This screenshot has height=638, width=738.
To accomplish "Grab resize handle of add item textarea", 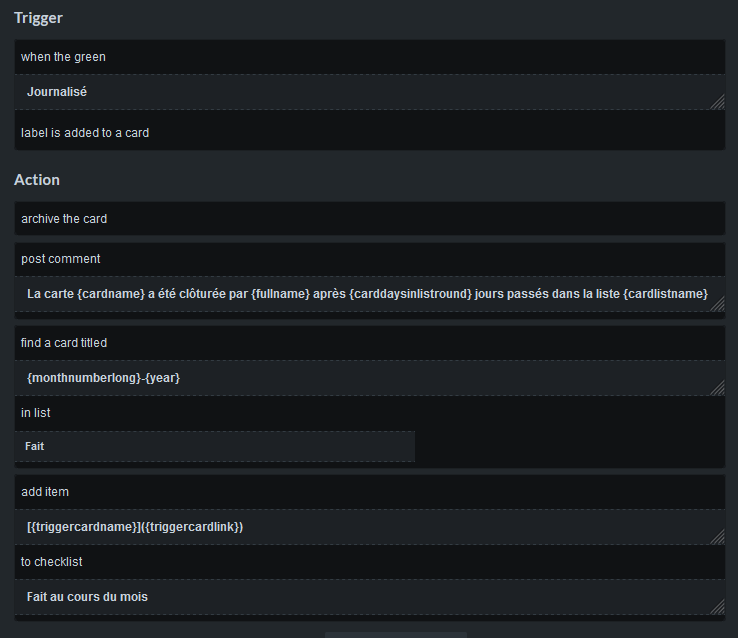I will coord(718,537).
